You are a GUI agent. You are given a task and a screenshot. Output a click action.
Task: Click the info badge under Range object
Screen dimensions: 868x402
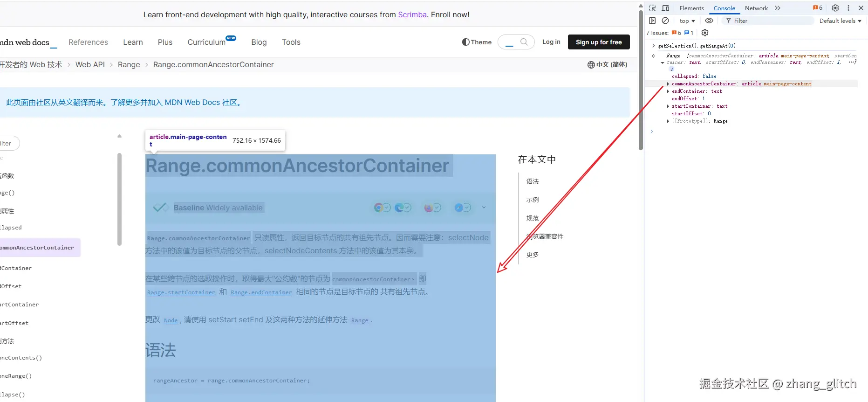(x=671, y=69)
